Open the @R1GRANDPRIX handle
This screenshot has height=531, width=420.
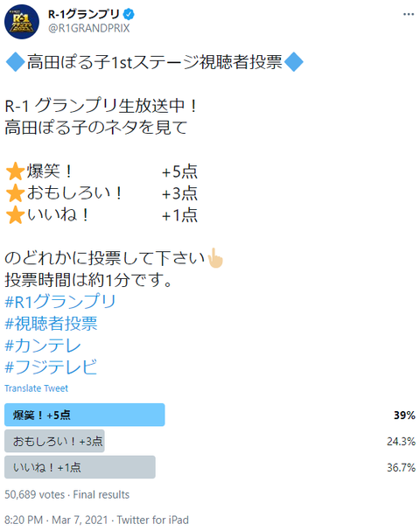pyautogui.click(x=88, y=28)
